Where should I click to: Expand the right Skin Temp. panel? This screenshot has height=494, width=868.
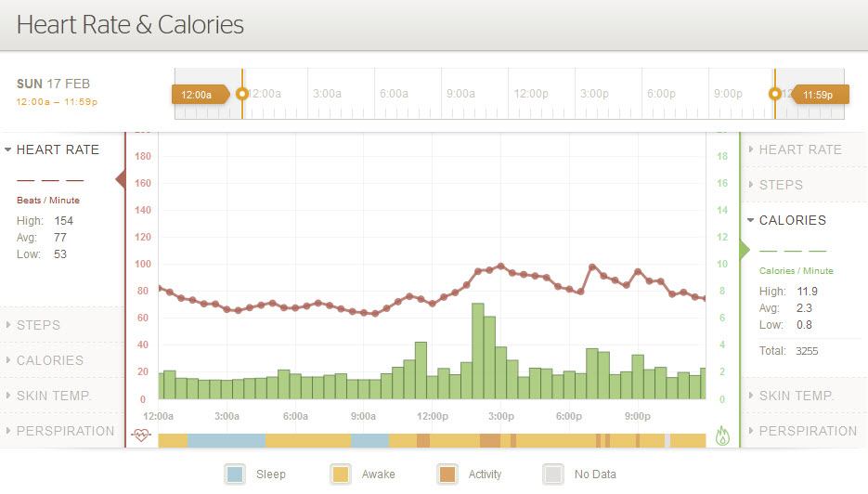pos(797,396)
